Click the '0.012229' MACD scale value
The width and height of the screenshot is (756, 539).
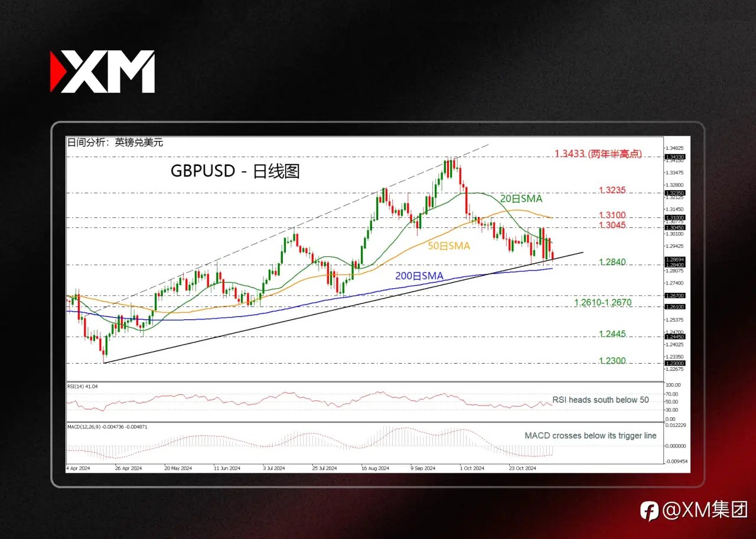(x=674, y=426)
